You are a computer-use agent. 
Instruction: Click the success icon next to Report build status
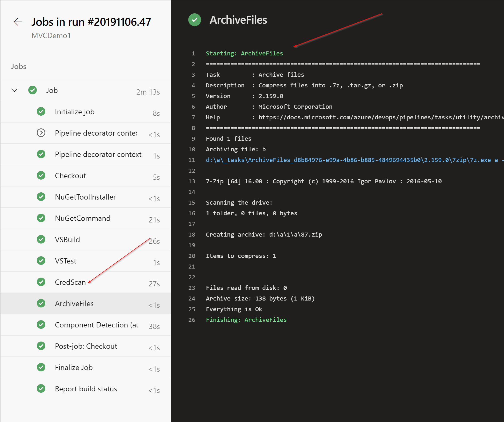coord(41,388)
